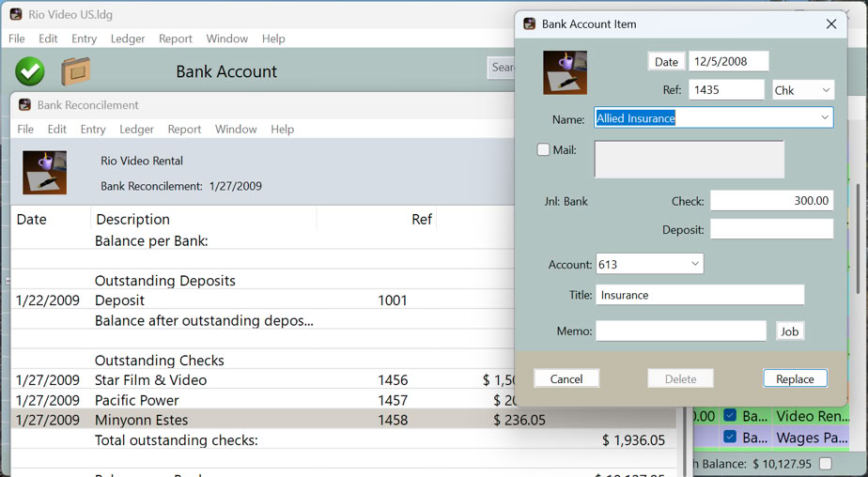Toggle the Mail checkbox

(544, 149)
